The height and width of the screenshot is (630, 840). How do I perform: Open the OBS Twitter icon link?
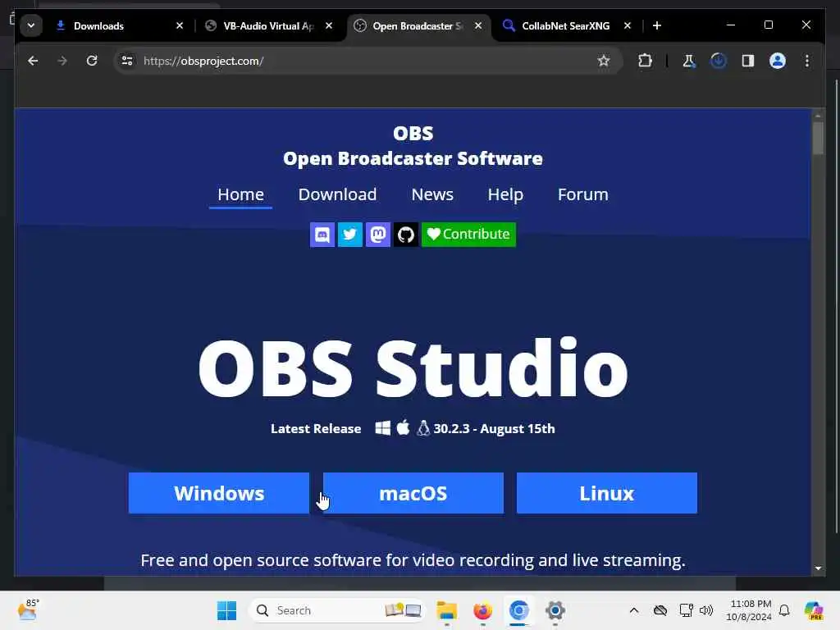(x=349, y=235)
